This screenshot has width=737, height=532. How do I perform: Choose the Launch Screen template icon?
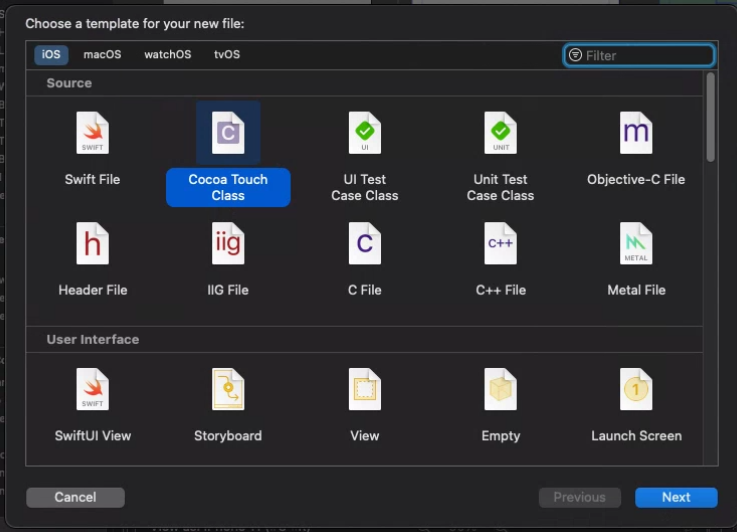click(636, 389)
